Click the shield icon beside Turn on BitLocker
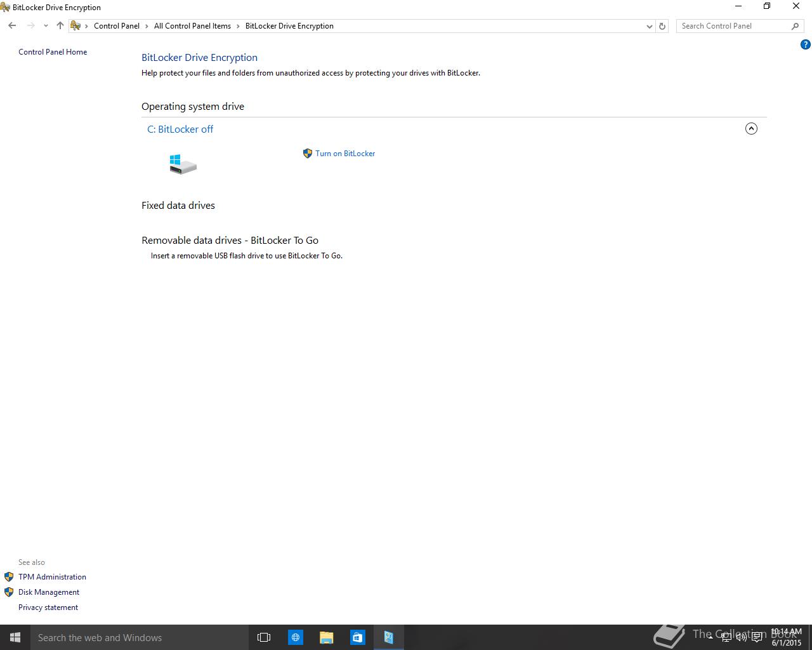Viewport: 812px width, 650px height. (308, 154)
